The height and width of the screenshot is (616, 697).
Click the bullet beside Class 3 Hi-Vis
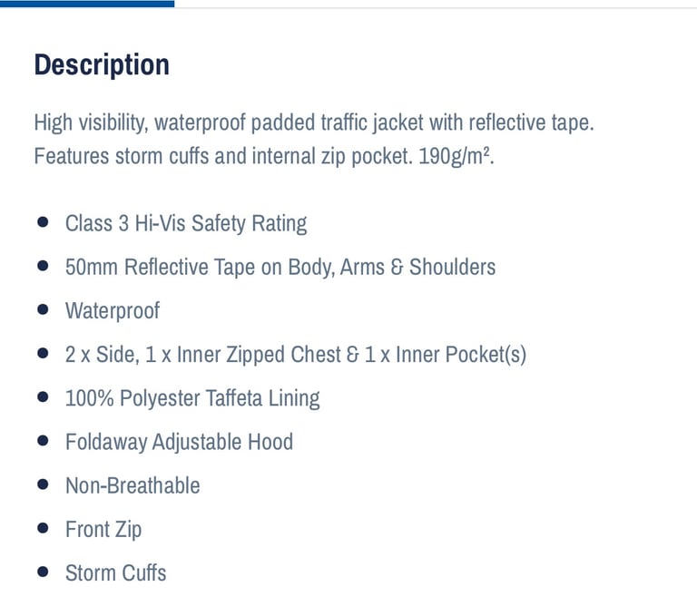(44, 221)
